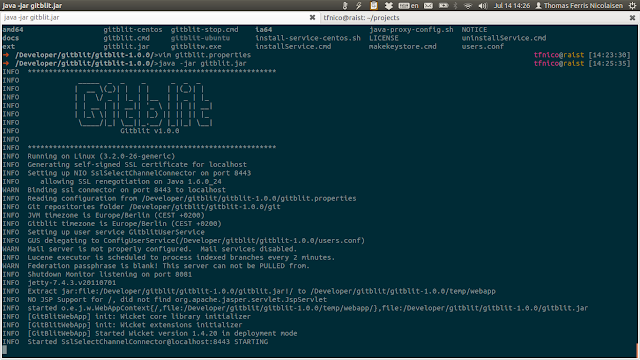Image resolution: width=640 pixels, height=360 pixels.
Task: Click 'Started SslSelectChannelConnector@localhost:8443' line
Action: pos(147,342)
